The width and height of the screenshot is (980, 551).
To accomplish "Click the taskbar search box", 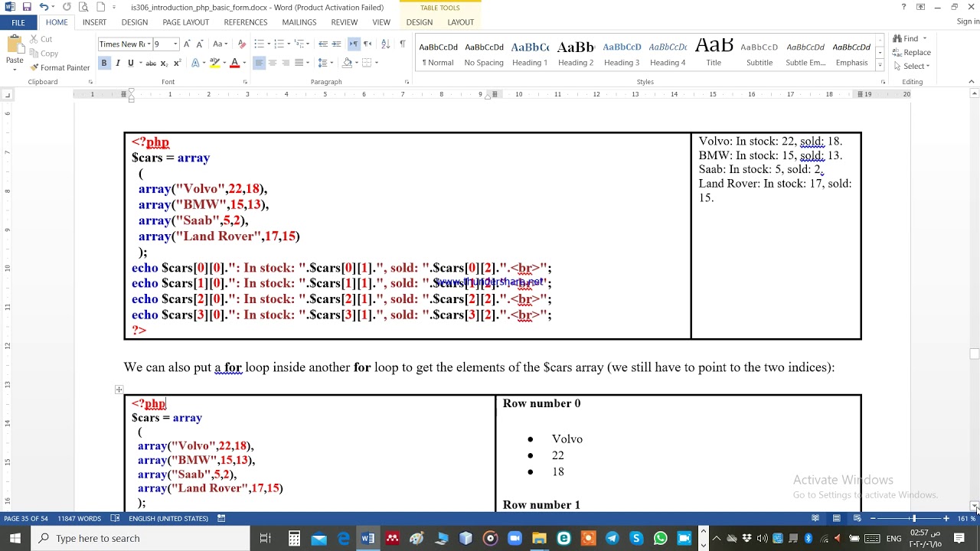I will click(x=140, y=538).
